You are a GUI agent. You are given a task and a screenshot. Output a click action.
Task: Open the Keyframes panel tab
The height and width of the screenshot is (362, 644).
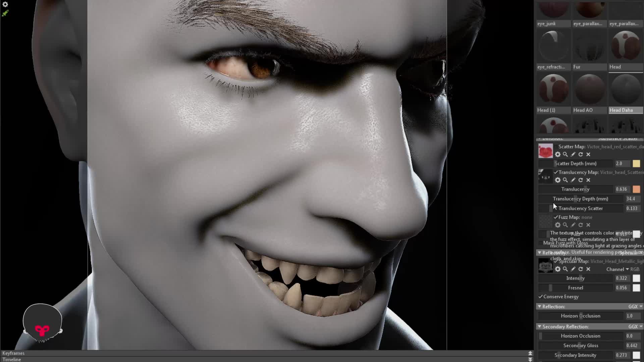[13, 353]
